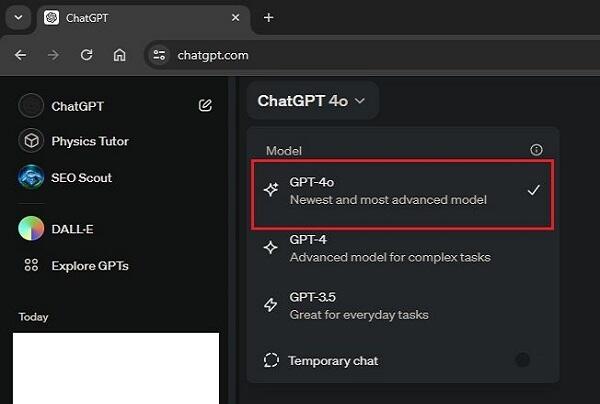Click the Explore GPTs grid icon
The width and height of the screenshot is (600, 404).
31,266
